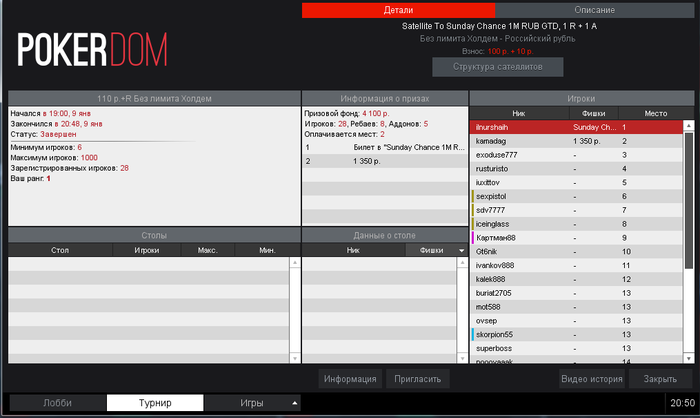Select player row kalek888
This screenshot has width=700, height=418.
pyautogui.click(x=576, y=280)
